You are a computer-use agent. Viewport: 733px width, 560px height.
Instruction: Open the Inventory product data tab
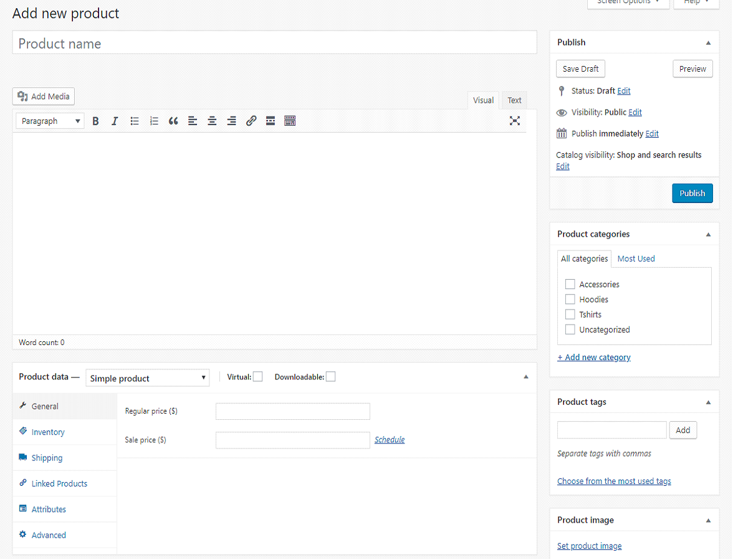point(65,432)
